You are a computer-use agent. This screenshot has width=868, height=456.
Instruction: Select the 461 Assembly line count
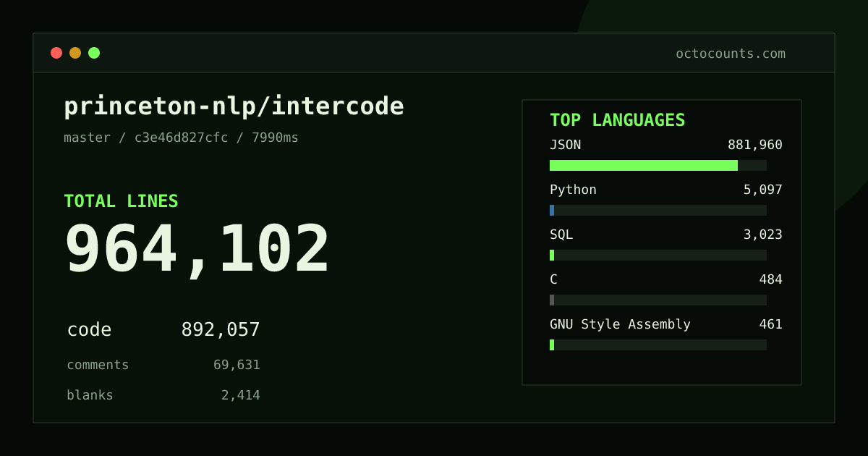pyautogui.click(x=770, y=324)
